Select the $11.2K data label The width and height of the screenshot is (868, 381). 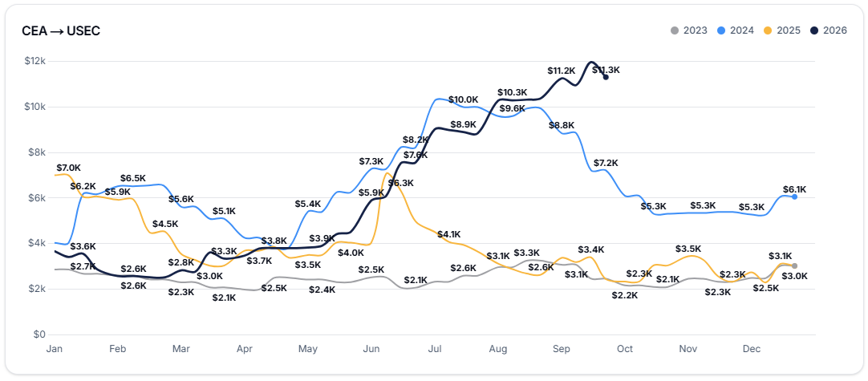click(562, 71)
